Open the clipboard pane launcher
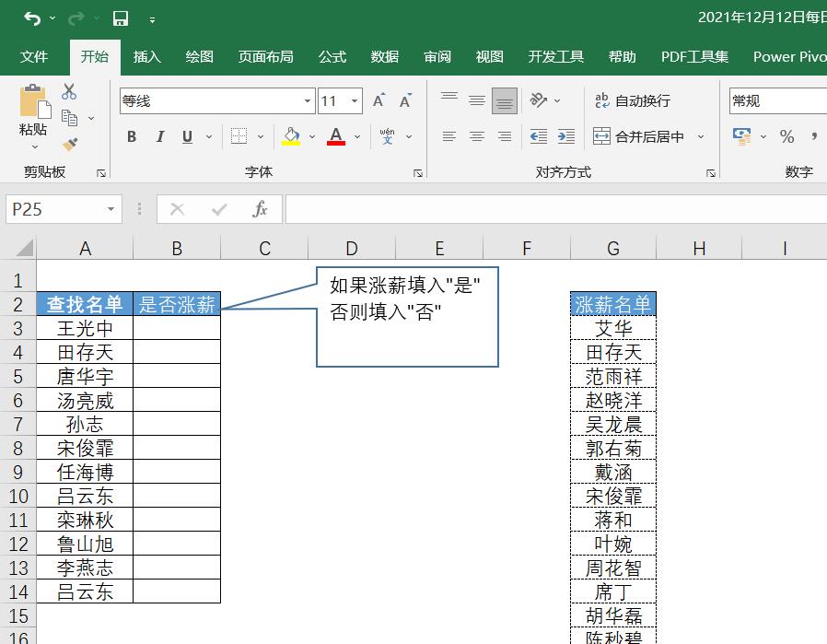Viewport: 827px width, 644px height. tap(101, 173)
